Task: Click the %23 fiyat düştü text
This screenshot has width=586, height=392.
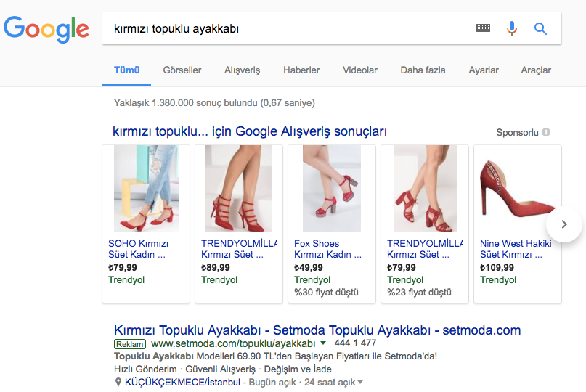Action: tap(419, 293)
